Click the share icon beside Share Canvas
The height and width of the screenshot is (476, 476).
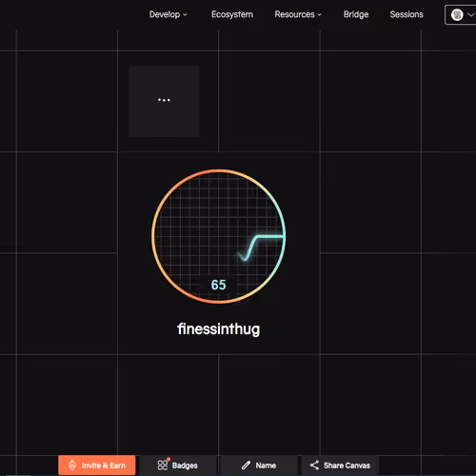tap(314, 466)
